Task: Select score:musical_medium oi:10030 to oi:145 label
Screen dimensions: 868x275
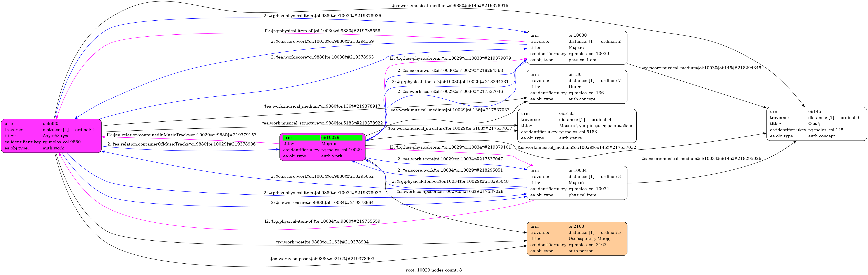Action: (701, 68)
